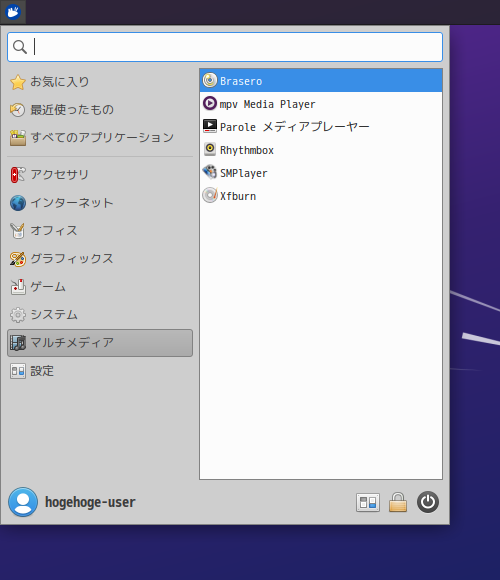The width and height of the screenshot is (500, 580).
Task: Select アクセサリ category
Action: [100, 175]
